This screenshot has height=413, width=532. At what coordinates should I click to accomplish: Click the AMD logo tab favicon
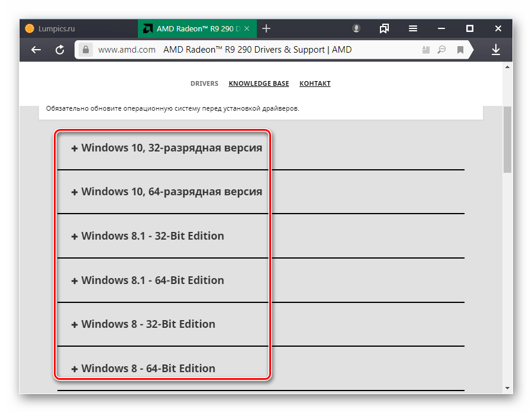click(147, 28)
